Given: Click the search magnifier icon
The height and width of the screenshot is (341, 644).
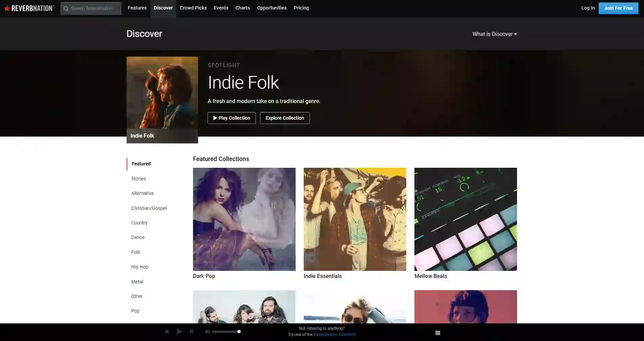Looking at the screenshot, I should tap(66, 8).
